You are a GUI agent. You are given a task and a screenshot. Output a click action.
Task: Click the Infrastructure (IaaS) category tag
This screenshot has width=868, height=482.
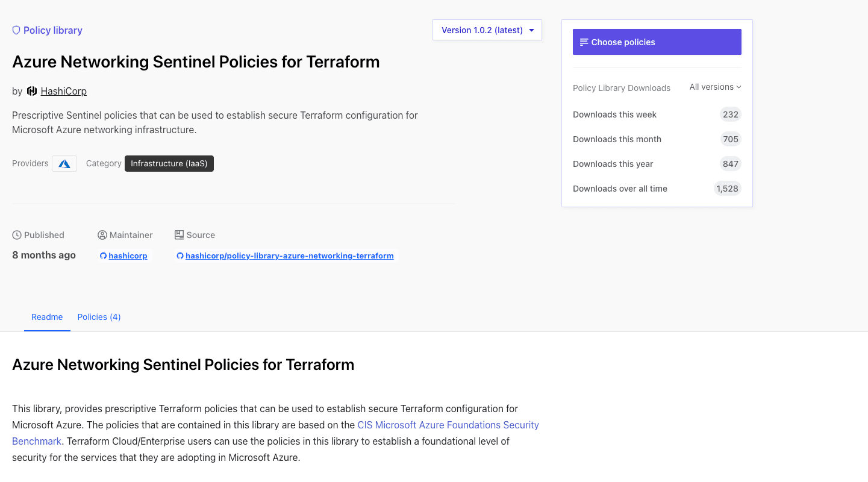coord(169,164)
